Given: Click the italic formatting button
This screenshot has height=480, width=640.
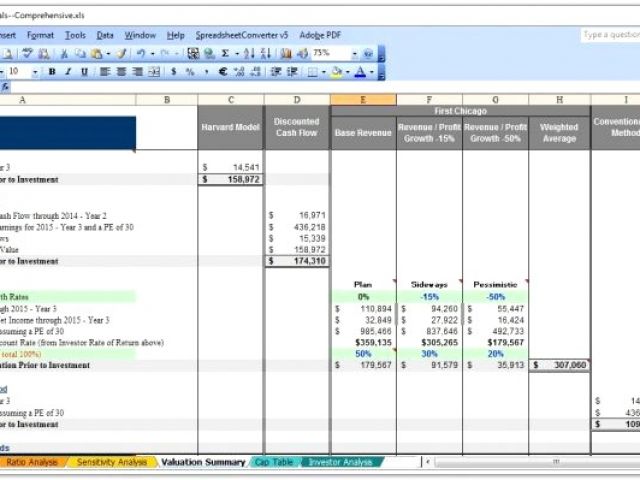Looking at the screenshot, I should point(68,72).
